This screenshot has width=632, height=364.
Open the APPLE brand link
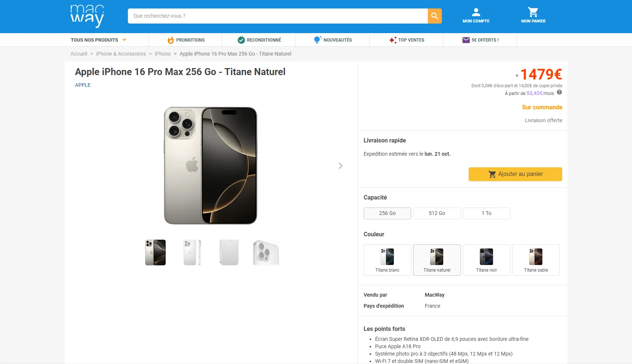click(x=83, y=85)
